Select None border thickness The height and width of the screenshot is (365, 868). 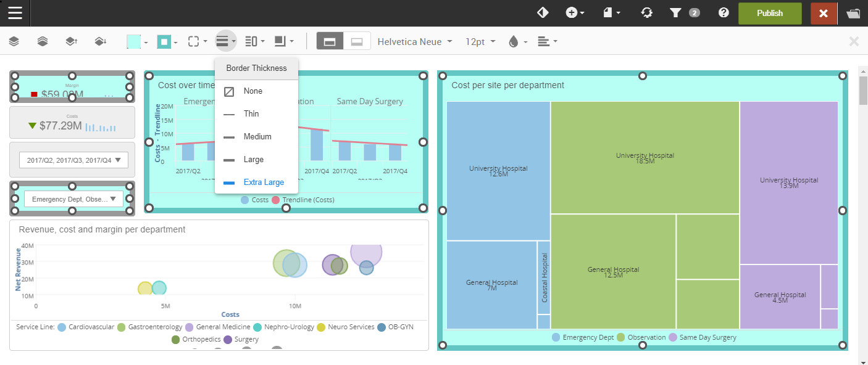tap(252, 91)
